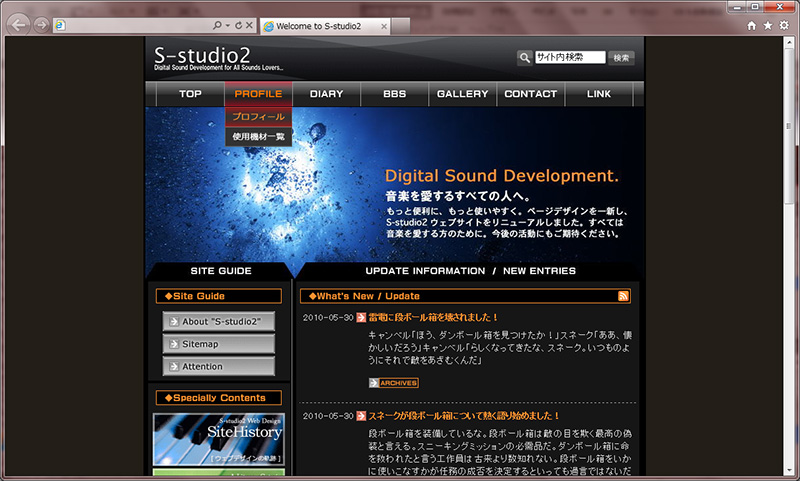This screenshot has height=481, width=800.
Task: Open the Favorites star icon
Action: (767, 25)
